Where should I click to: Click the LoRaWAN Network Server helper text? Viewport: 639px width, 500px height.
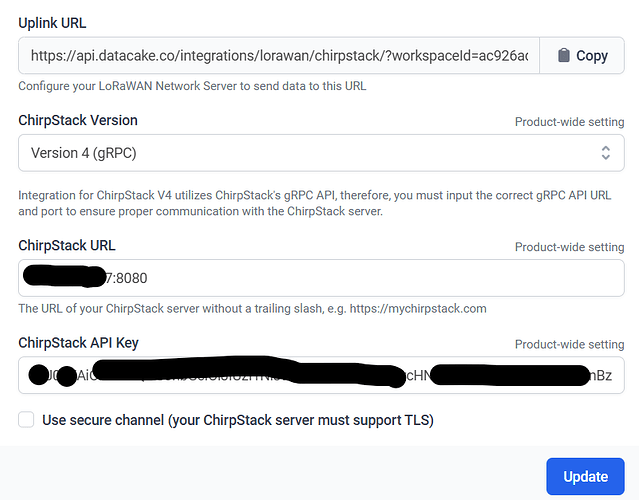(192, 86)
